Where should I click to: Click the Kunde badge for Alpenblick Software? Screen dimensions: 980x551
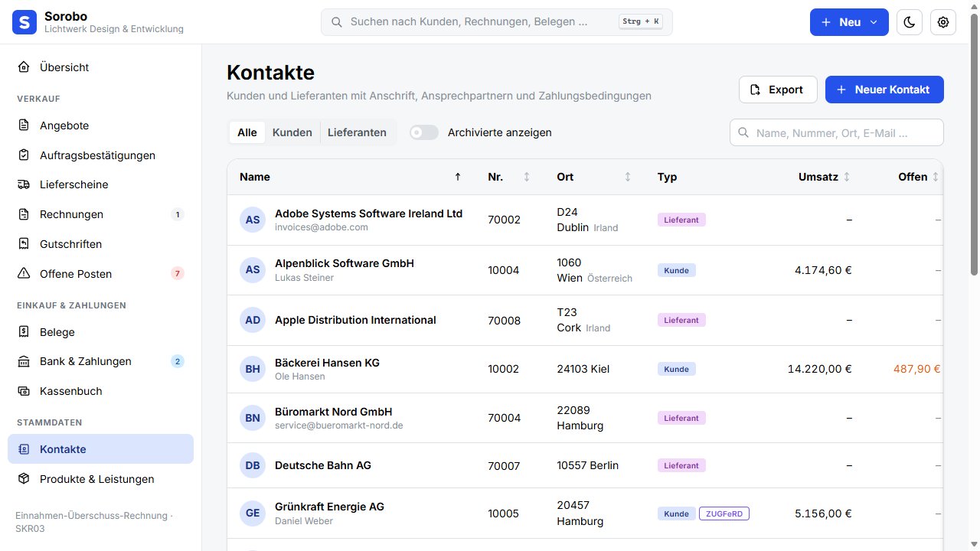coord(677,270)
